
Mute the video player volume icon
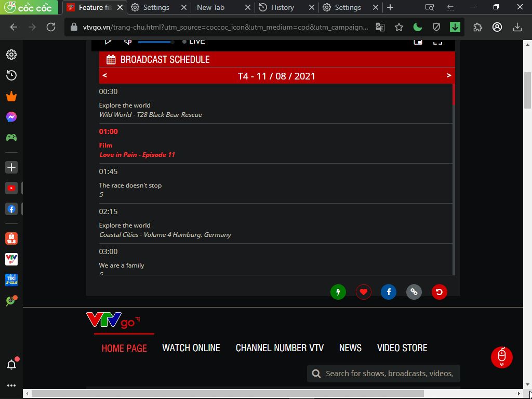pyautogui.click(x=128, y=42)
